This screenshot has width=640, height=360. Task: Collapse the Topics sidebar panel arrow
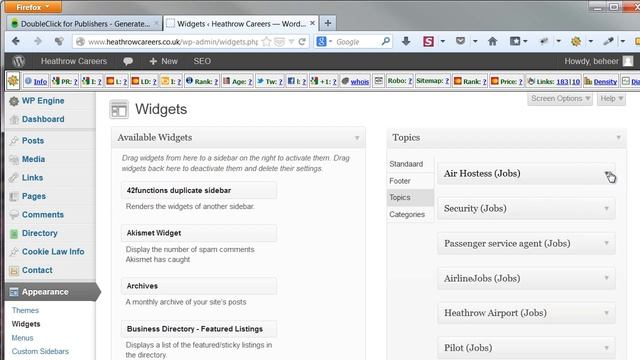618,138
